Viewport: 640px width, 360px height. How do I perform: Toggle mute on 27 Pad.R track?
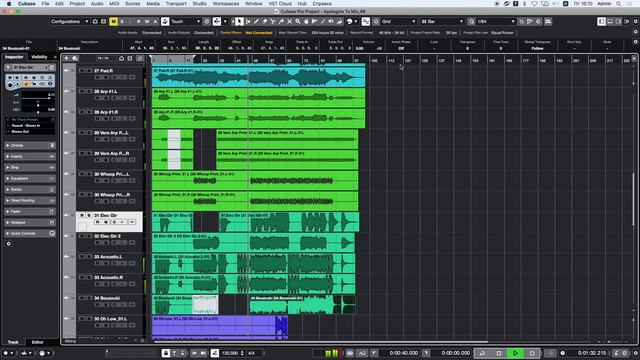(82, 71)
